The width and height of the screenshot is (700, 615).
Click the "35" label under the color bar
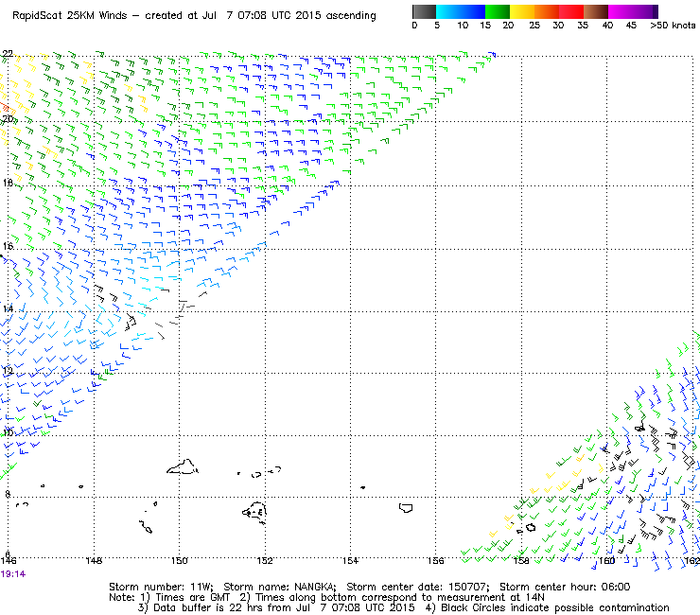pyautogui.click(x=583, y=26)
